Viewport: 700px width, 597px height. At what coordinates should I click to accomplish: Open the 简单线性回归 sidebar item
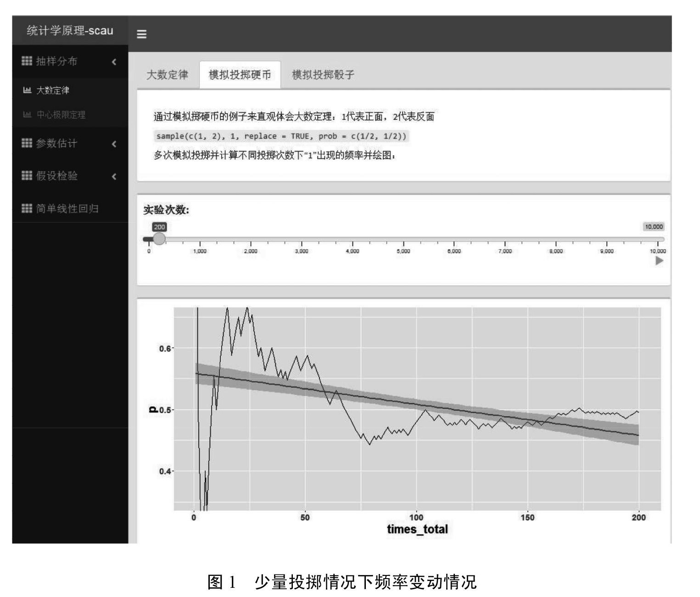[x=67, y=209]
